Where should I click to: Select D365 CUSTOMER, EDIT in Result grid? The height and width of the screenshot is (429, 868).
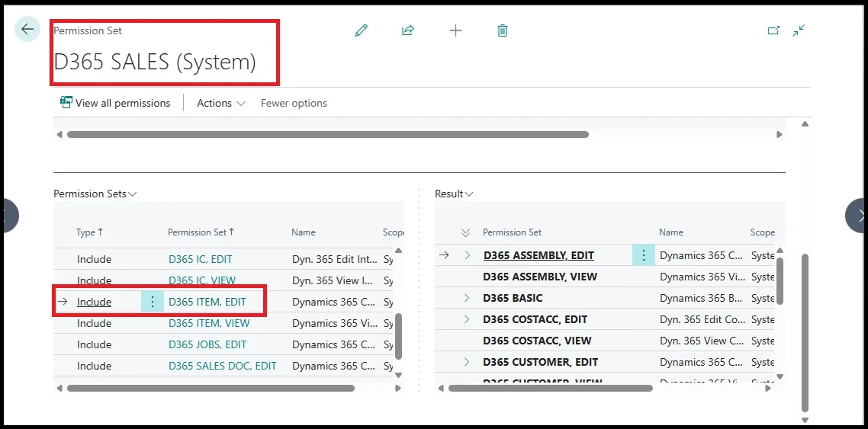[541, 362]
